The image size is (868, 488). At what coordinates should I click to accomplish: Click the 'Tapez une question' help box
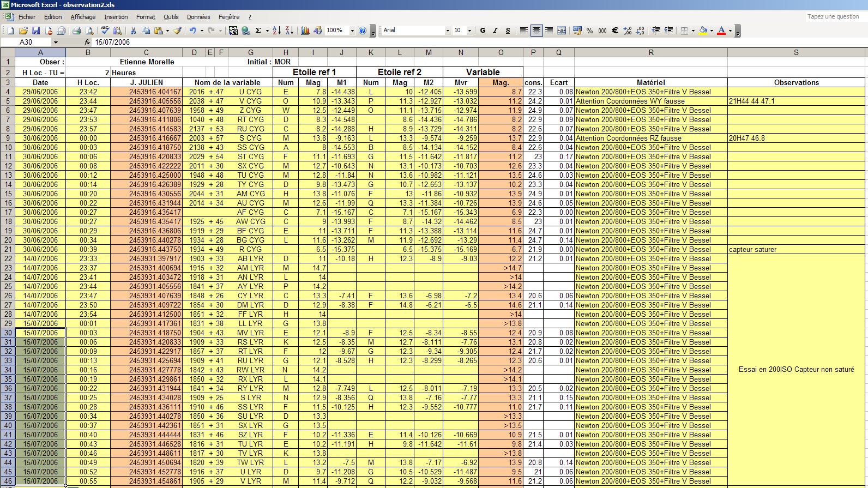[x=834, y=17]
